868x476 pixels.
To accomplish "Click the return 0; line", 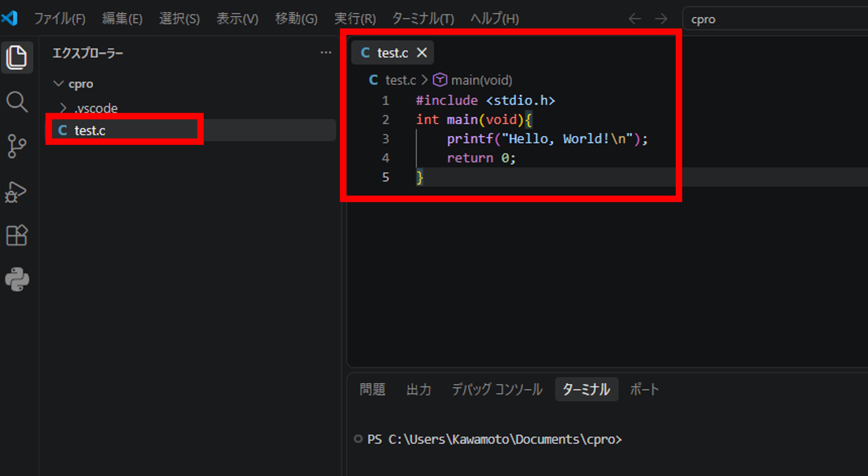I will click(x=481, y=158).
